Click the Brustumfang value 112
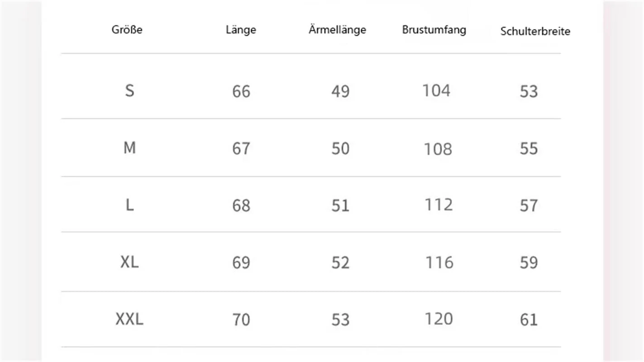Viewport: 644px width, 362px height. (x=438, y=205)
